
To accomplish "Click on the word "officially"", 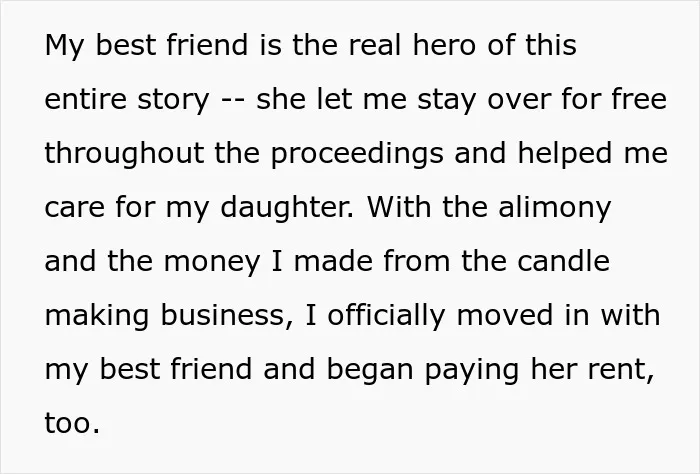I will click(x=386, y=316).
